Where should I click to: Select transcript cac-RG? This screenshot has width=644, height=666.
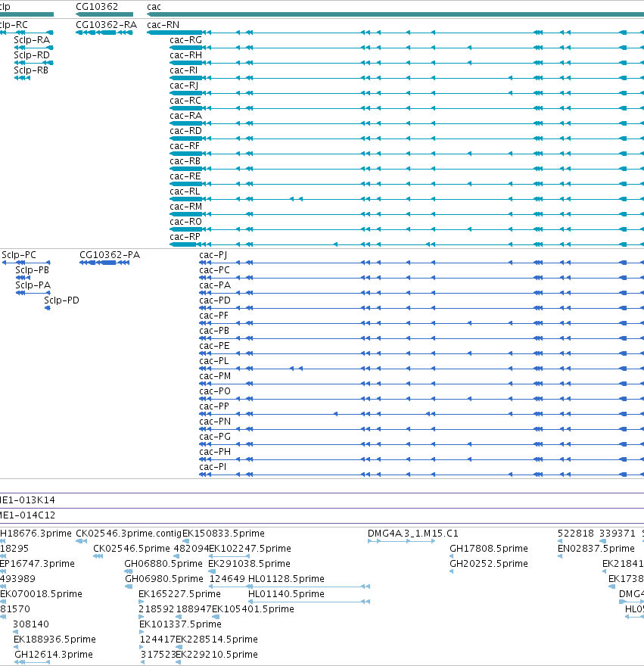tap(185, 40)
